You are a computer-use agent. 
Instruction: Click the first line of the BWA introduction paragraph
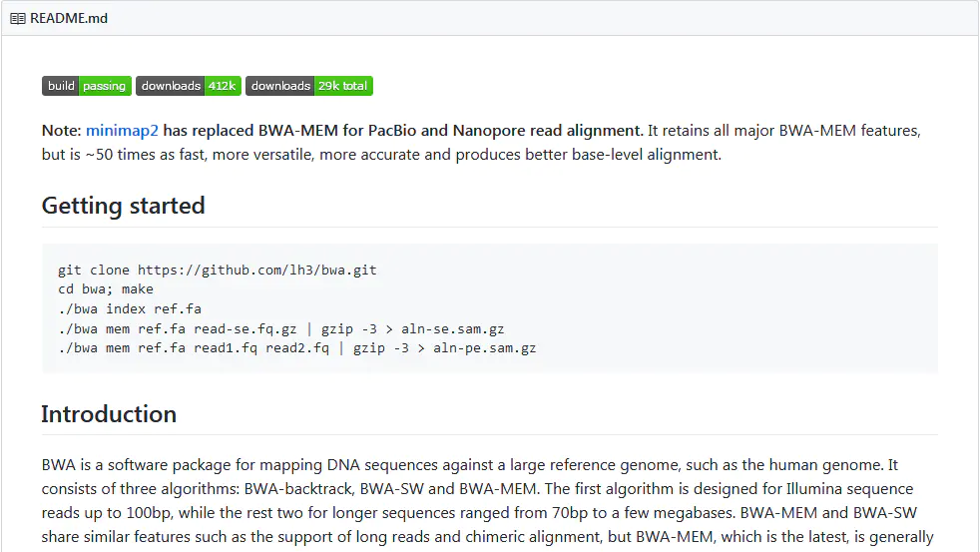pos(470,465)
